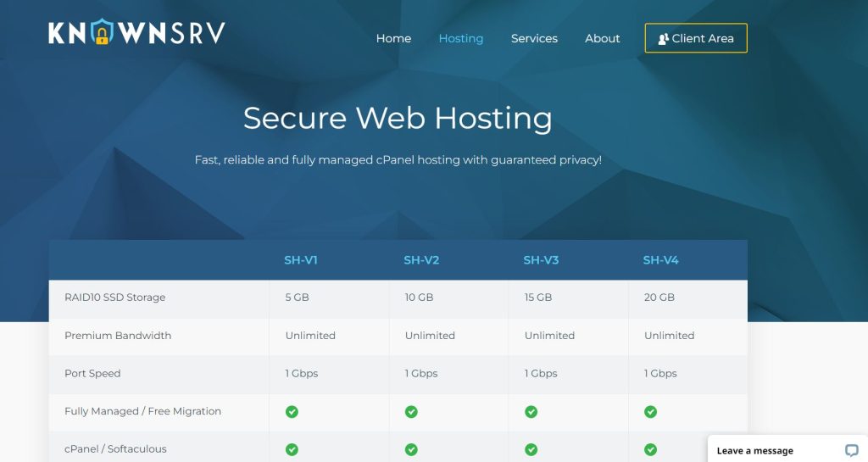Click the Secure Web Hosting heading
The height and width of the screenshot is (462, 868).
click(x=398, y=118)
